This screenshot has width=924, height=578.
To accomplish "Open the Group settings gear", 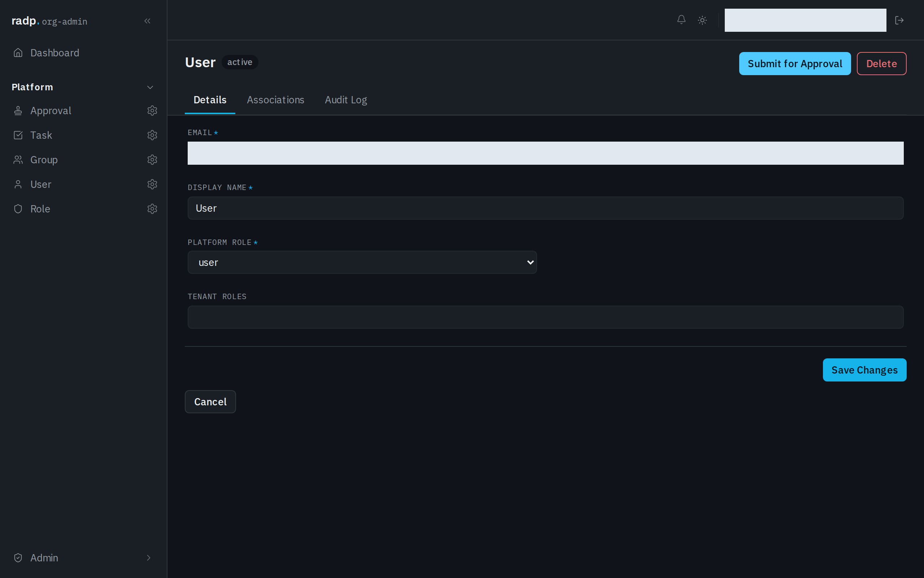I will point(152,160).
